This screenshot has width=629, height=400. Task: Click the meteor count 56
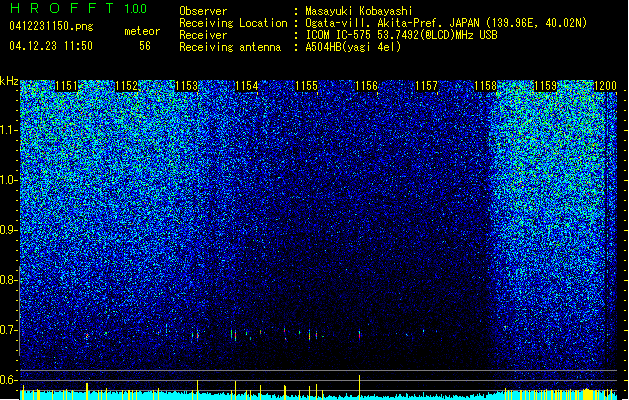(145, 46)
